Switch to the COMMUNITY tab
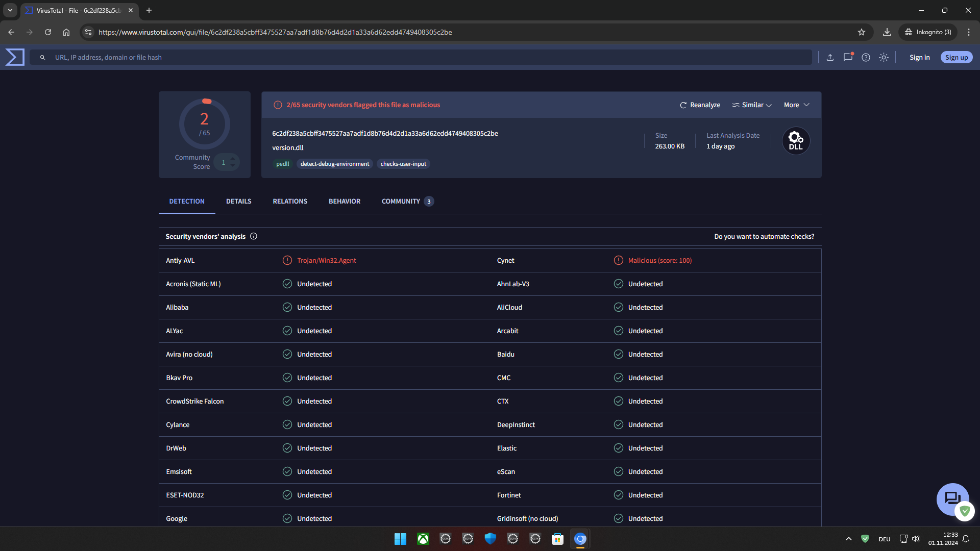Image resolution: width=980 pixels, height=551 pixels. [401, 201]
